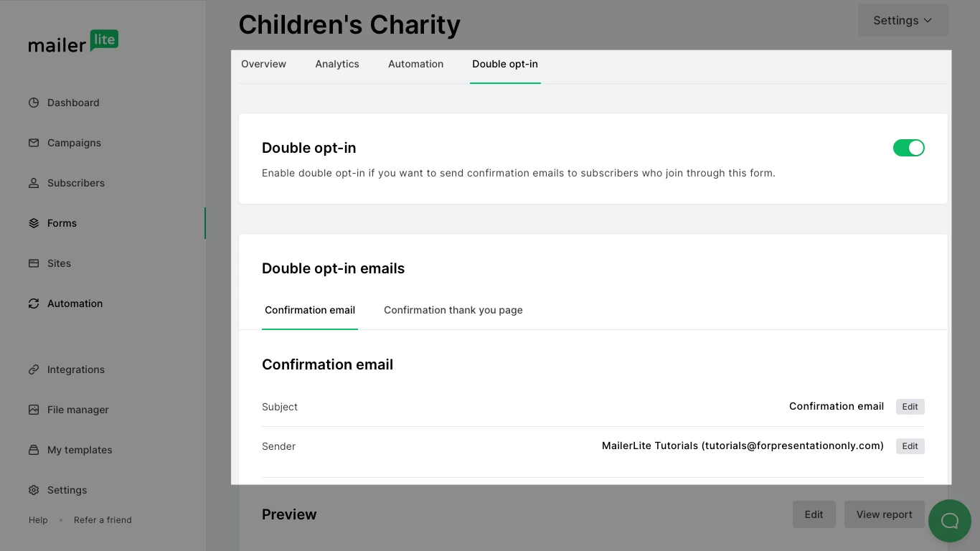
Task: Click View report button in Preview
Action: (884, 514)
